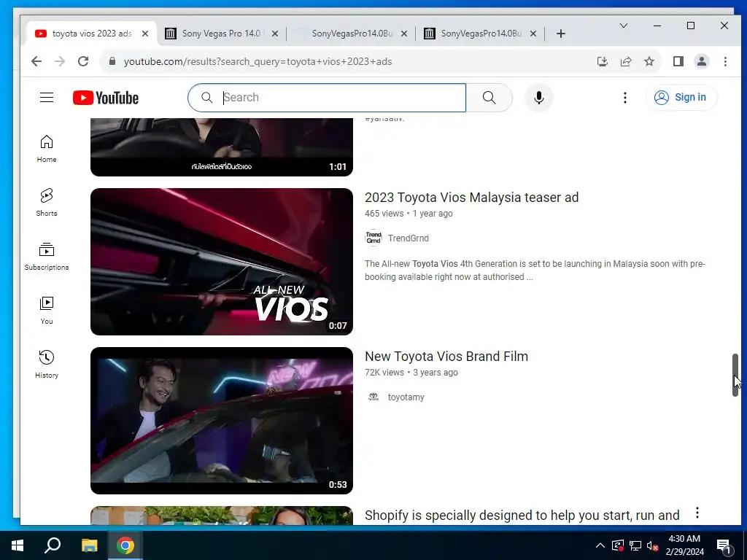Click the volume muted tray icon

point(653,545)
